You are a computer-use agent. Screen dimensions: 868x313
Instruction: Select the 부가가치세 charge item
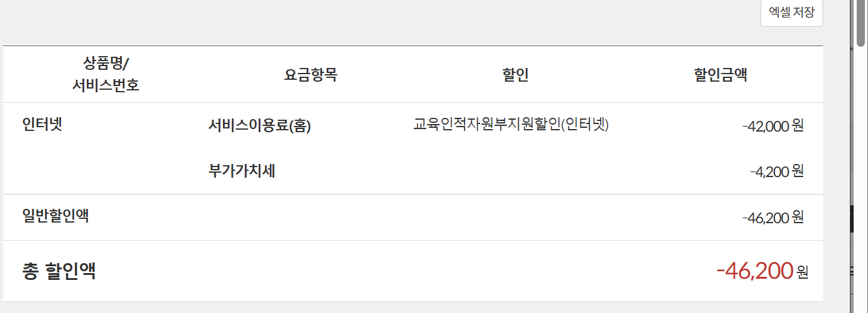[x=242, y=171]
